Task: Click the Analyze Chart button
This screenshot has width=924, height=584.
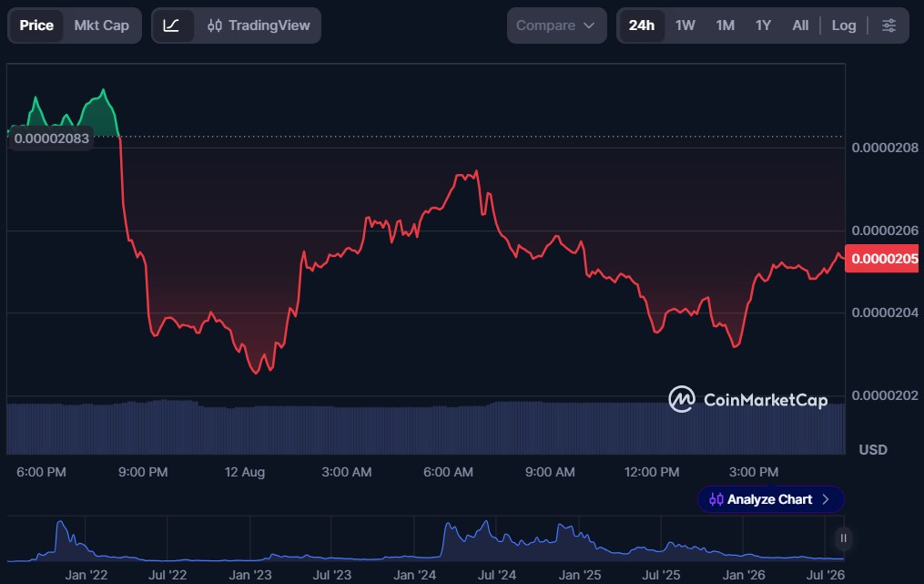Action: 770,499
